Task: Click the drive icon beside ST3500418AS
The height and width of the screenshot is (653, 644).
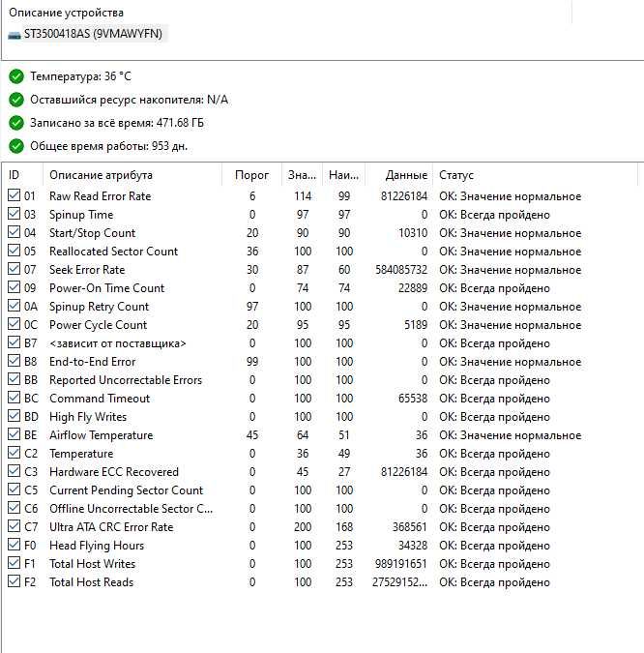Action: tap(15, 35)
